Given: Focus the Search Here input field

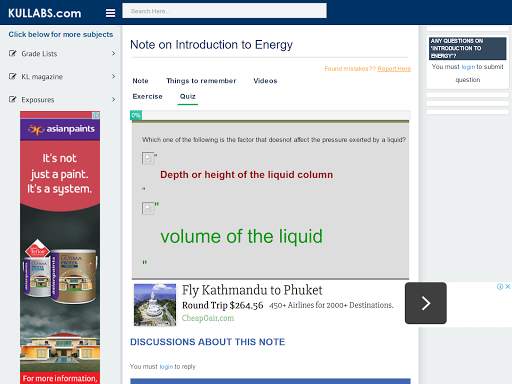Looking at the screenshot, I should [224, 11].
